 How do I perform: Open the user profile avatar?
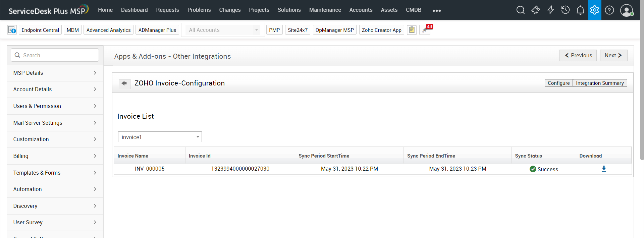tap(627, 10)
